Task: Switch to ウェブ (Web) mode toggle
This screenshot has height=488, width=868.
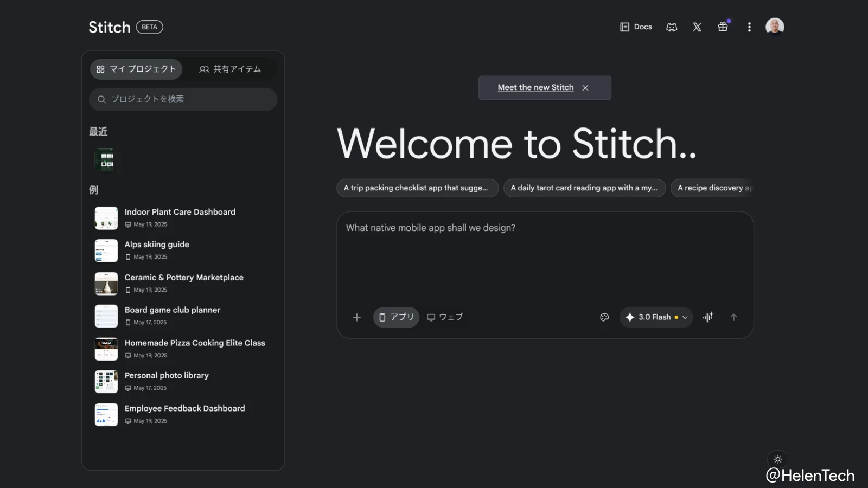Action: [x=445, y=317]
